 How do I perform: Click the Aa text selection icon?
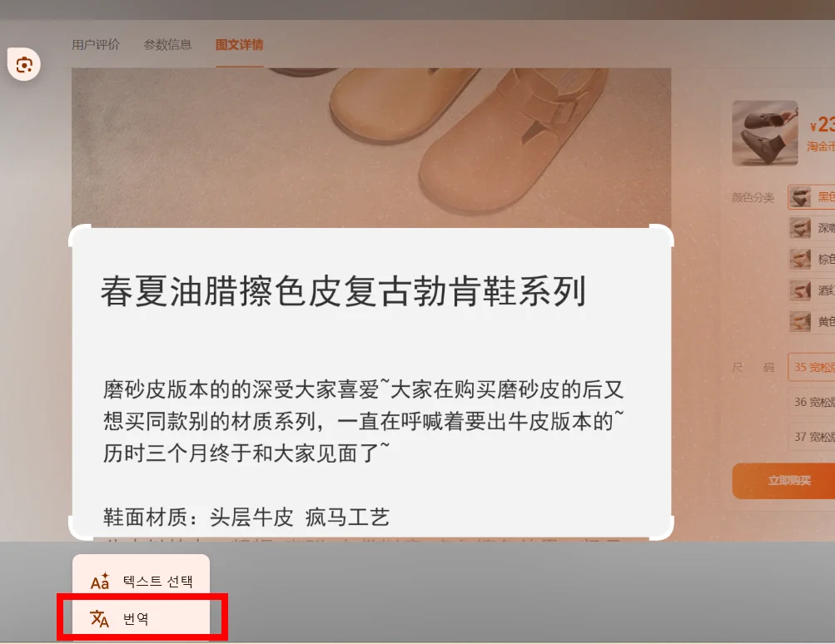coord(100,582)
